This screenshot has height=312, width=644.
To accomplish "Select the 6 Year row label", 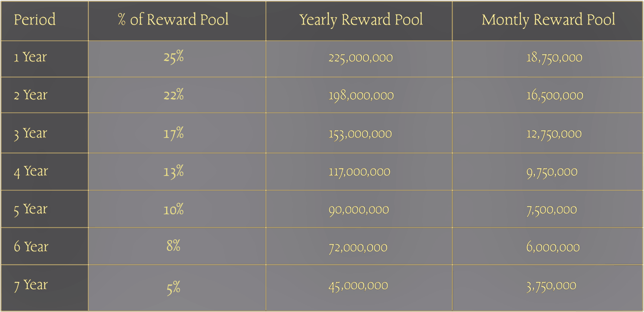I will coord(31,247).
